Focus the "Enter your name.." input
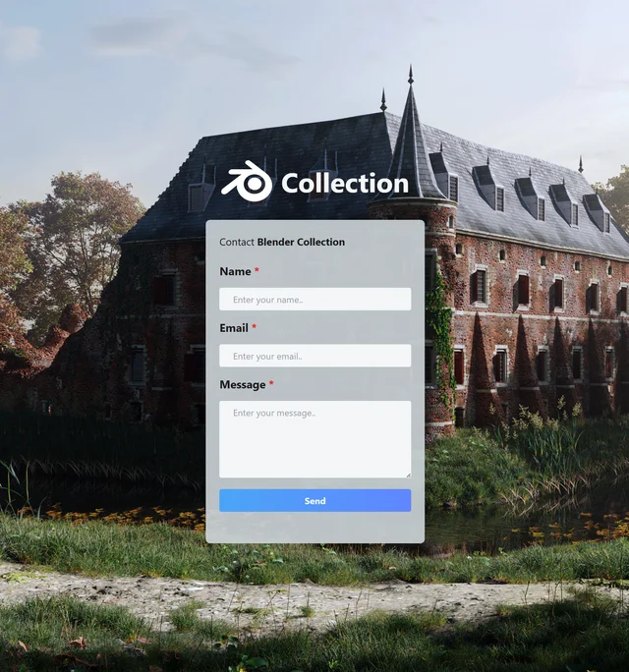 314,299
